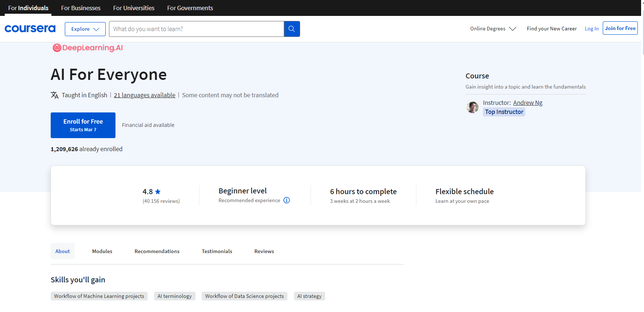This screenshot has height=312, width=644.
Task: Click Join for Free button
Action: [620, 28]
